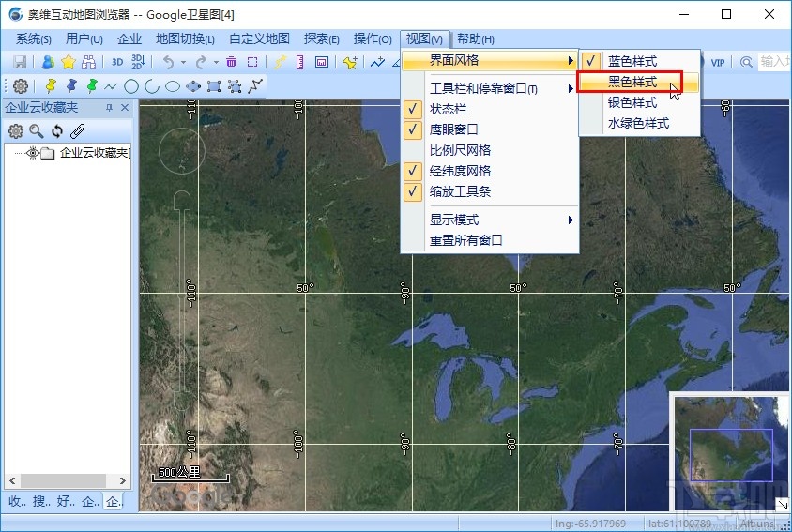Open the 探索(E) menu
The width and height of the screenshot is (792, 532).
[321, 38]
